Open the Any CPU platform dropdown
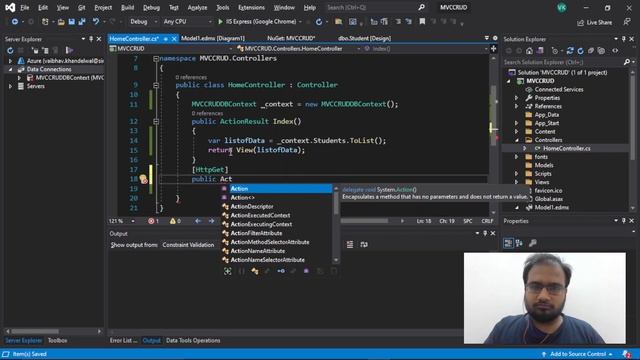Viewport: 640px width, 360px height. (x=187, y=22)
